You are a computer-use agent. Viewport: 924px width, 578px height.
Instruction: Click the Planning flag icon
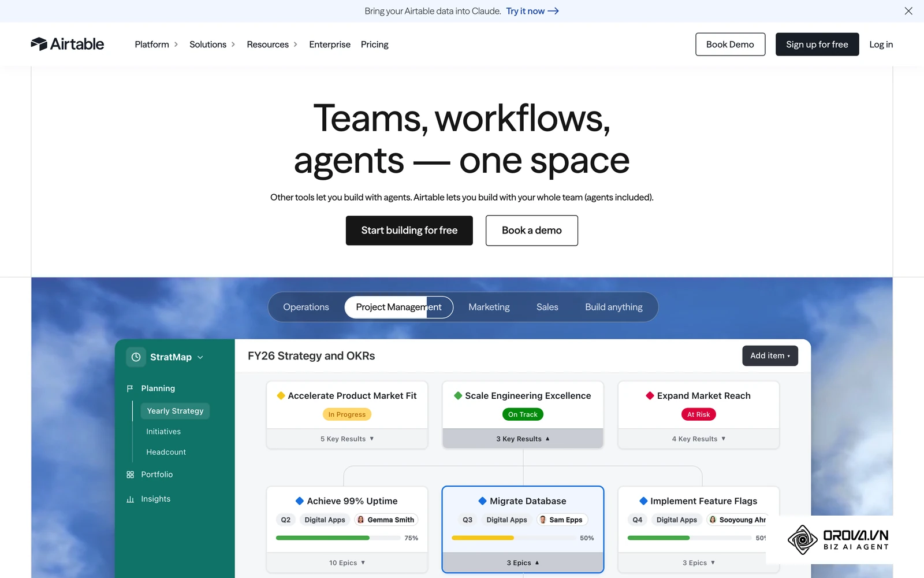point(130,388)
